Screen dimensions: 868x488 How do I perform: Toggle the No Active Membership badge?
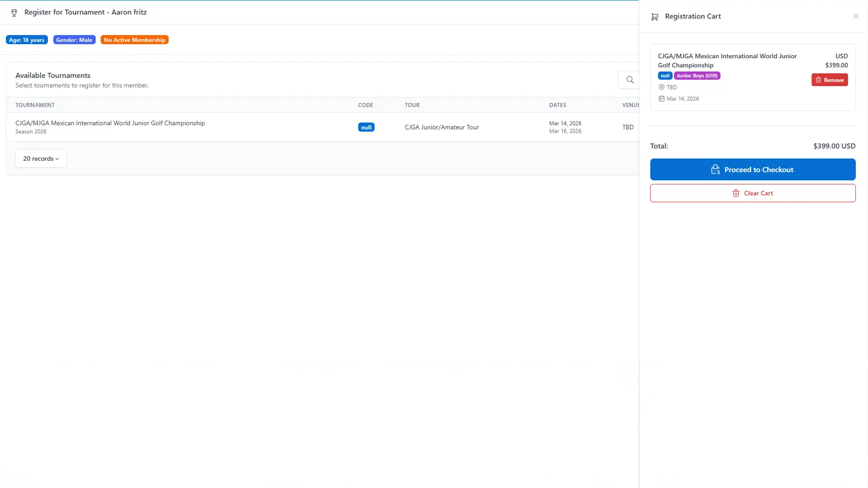coord(134,39)
